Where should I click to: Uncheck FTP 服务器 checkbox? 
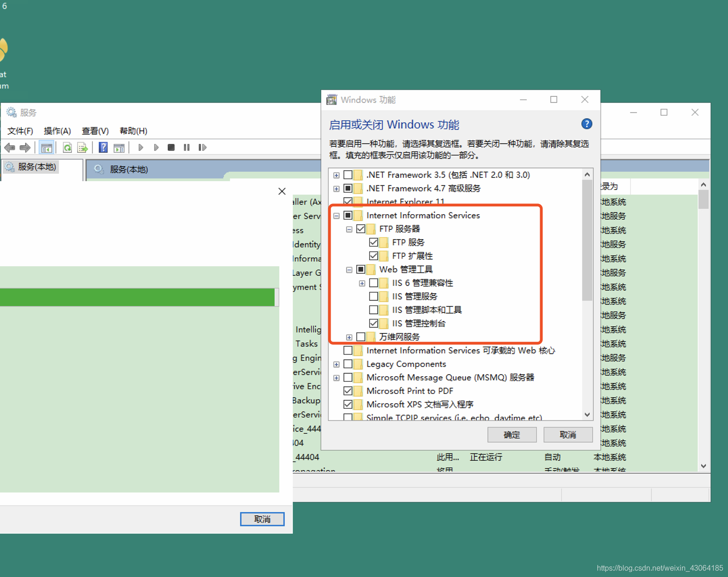click(x=361, y=229)
